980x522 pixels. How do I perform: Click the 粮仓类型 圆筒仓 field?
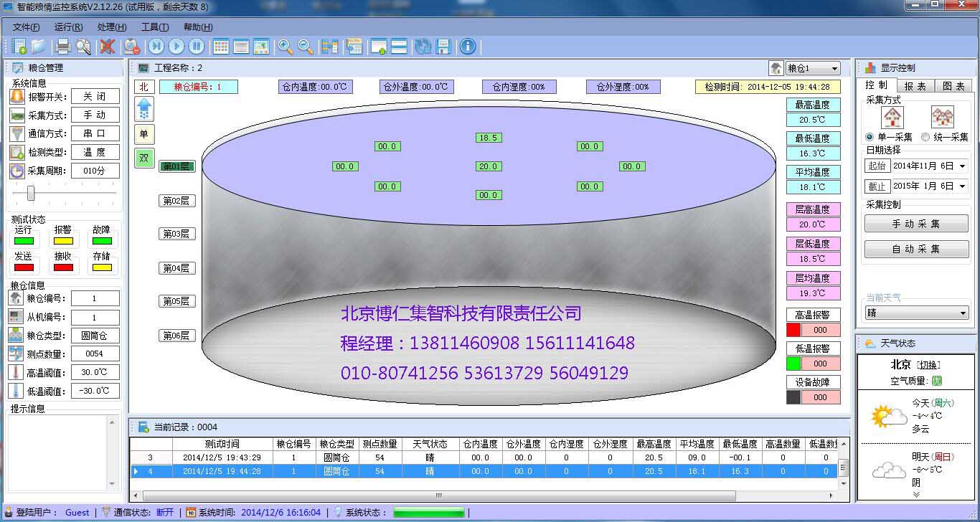(x=94, y=336)
